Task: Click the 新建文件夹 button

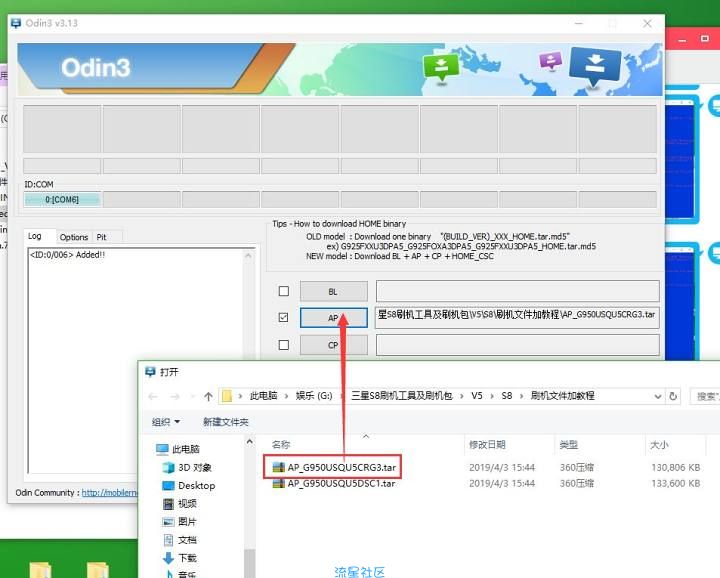Action: [x=225, y=421]
